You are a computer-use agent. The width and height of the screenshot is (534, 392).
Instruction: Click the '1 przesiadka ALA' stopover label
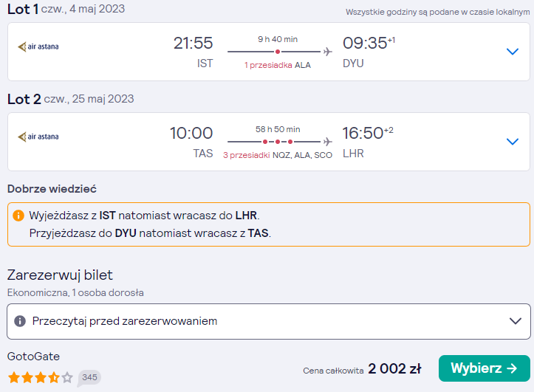(x=278, y=65)
